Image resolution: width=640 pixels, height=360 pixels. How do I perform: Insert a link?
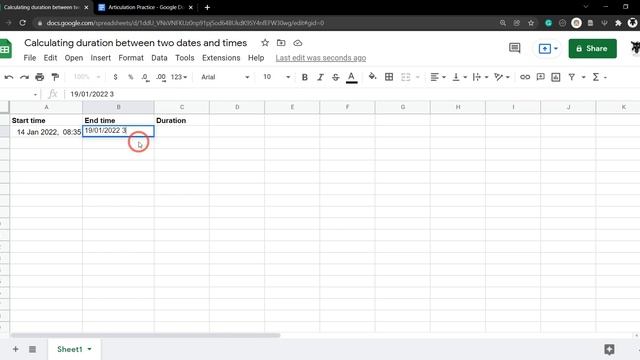(x=525, y=77)
